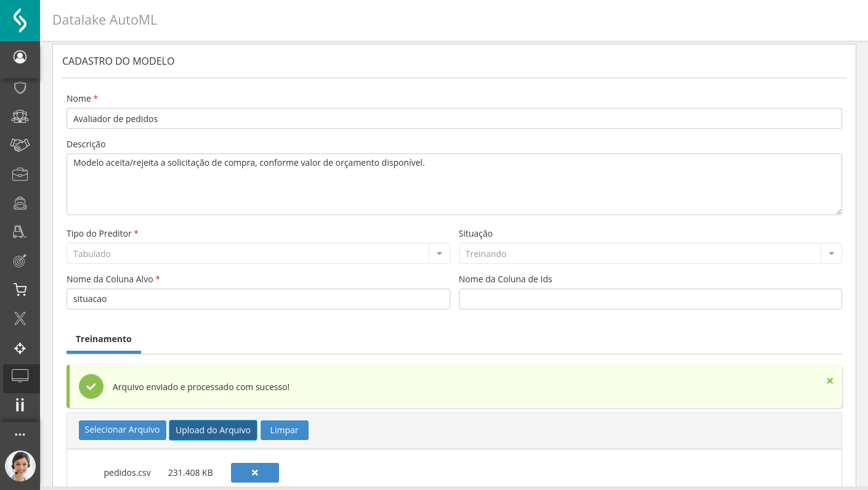This screenshot has height=490, width=868.
Task: Click the Upload do Arquivo button
Action: pos(213,430)
